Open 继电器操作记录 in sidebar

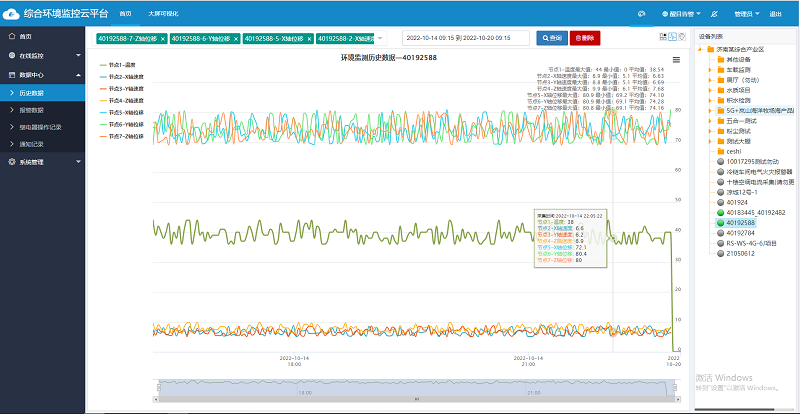coord(42,127)
